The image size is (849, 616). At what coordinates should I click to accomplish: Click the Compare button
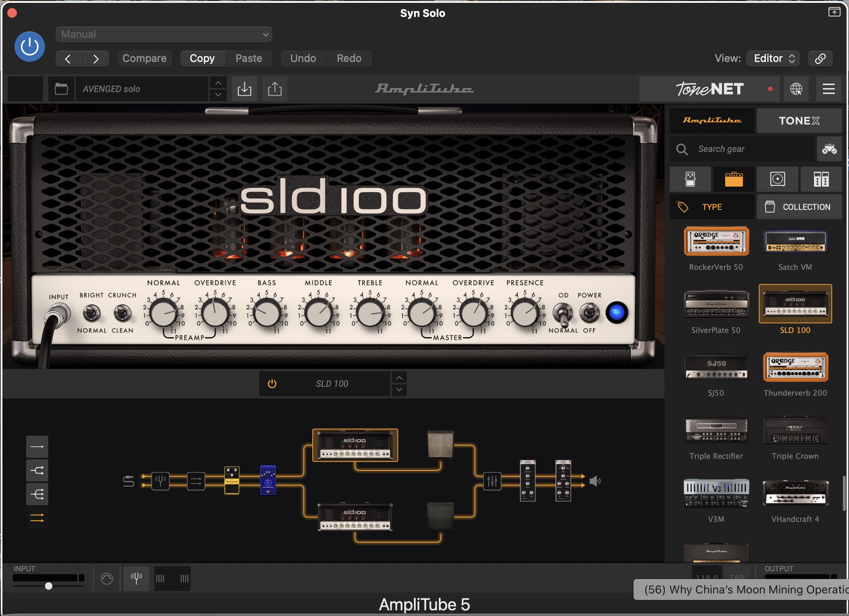tap(144, 59)
